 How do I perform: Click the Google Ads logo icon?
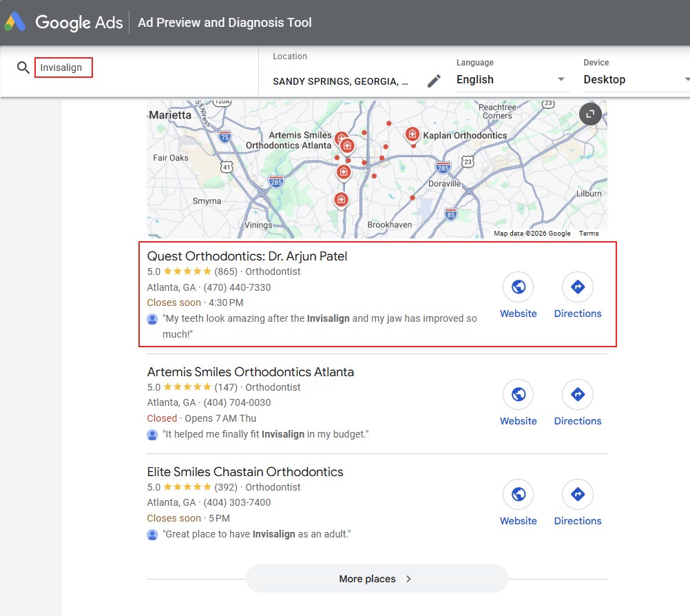click(15, 22)
